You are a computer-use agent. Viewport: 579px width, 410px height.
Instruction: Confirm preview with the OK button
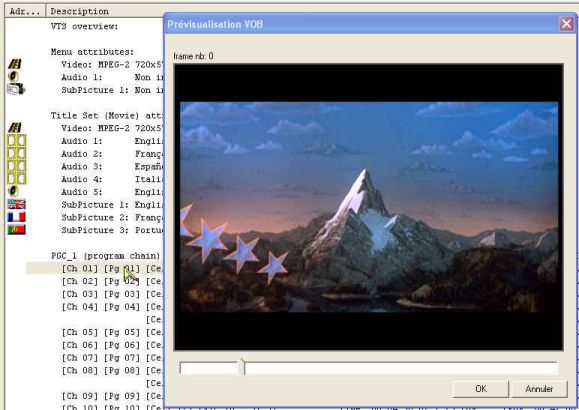[x=480, y=389]
